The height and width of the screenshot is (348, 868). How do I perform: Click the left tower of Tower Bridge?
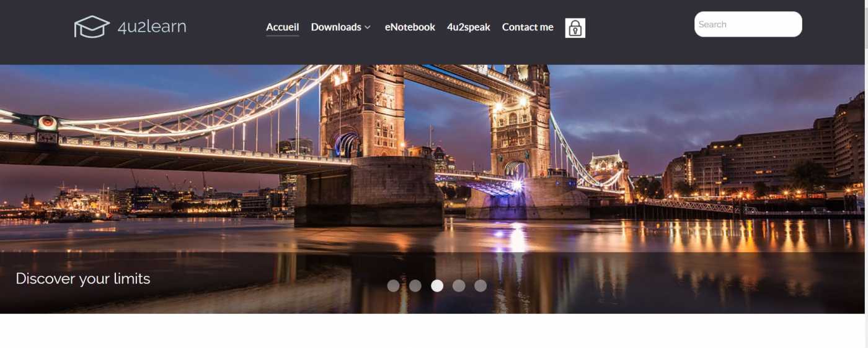[361, 118]
